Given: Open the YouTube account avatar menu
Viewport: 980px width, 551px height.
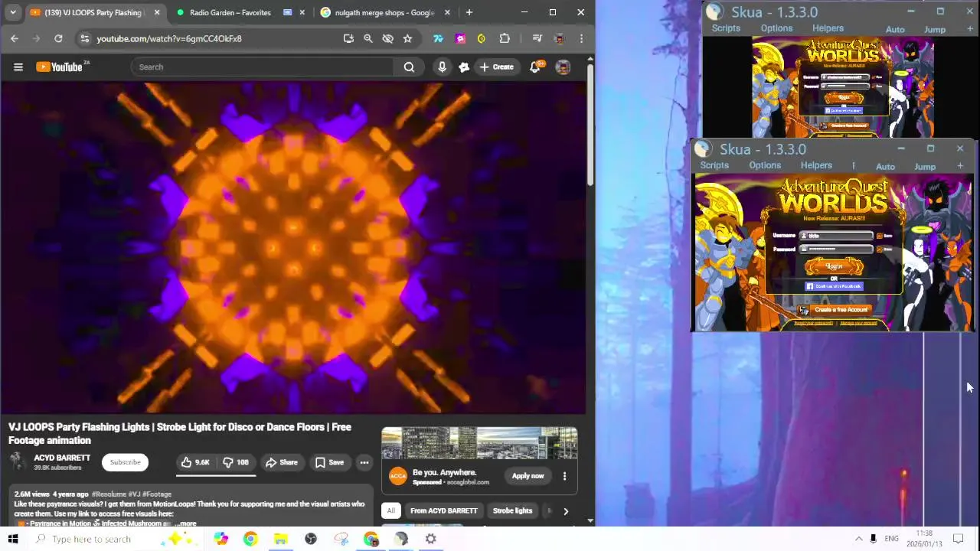Looking at the screenshot, I should [x=563, y=67].
